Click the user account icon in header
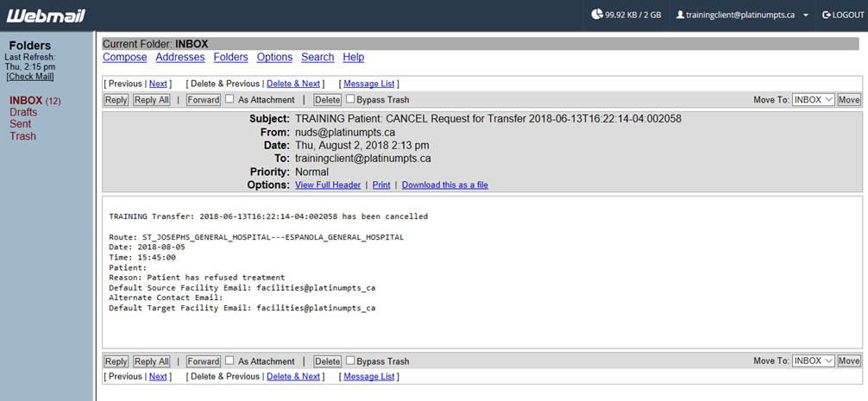 pyautogui.click(x=680, y=15)
